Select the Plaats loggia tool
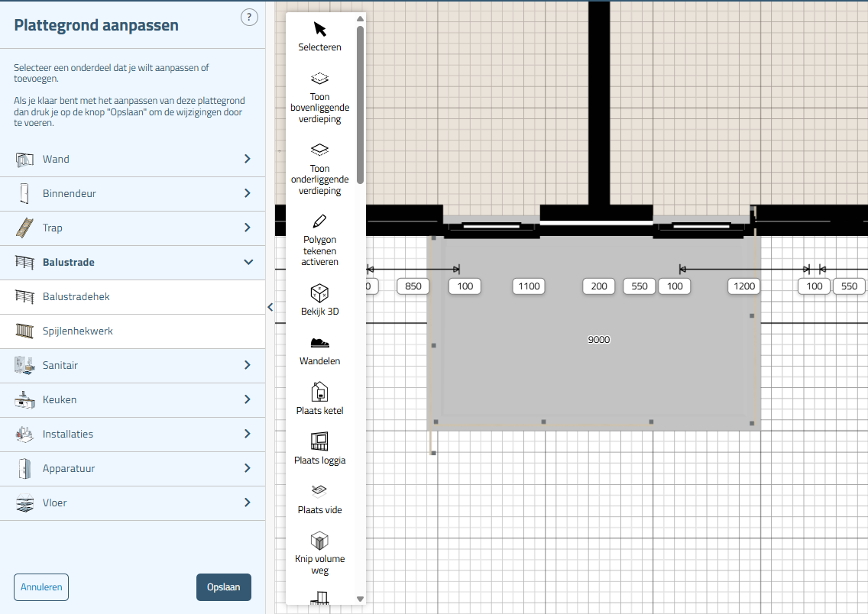 319,442
